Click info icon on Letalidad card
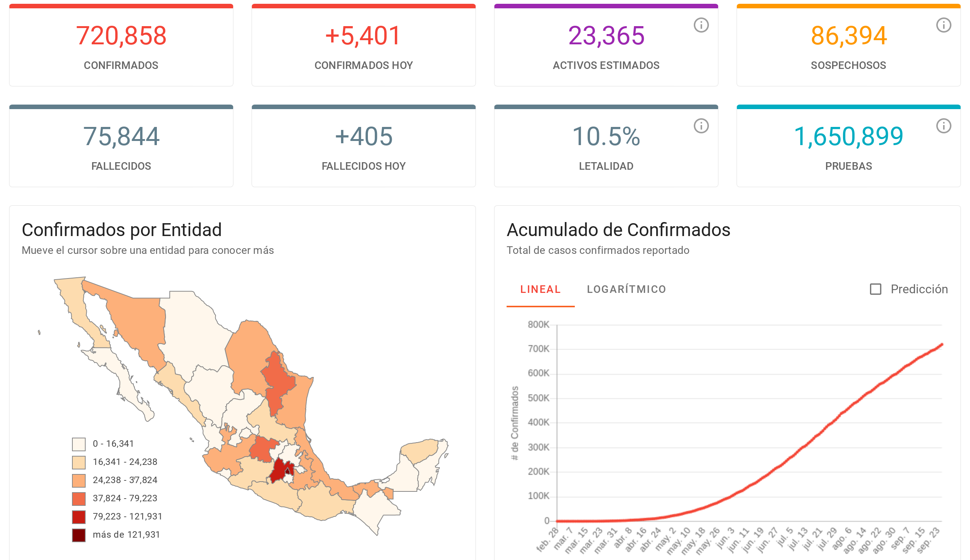This screenshot has width=970, height=560. pos(701,126)
